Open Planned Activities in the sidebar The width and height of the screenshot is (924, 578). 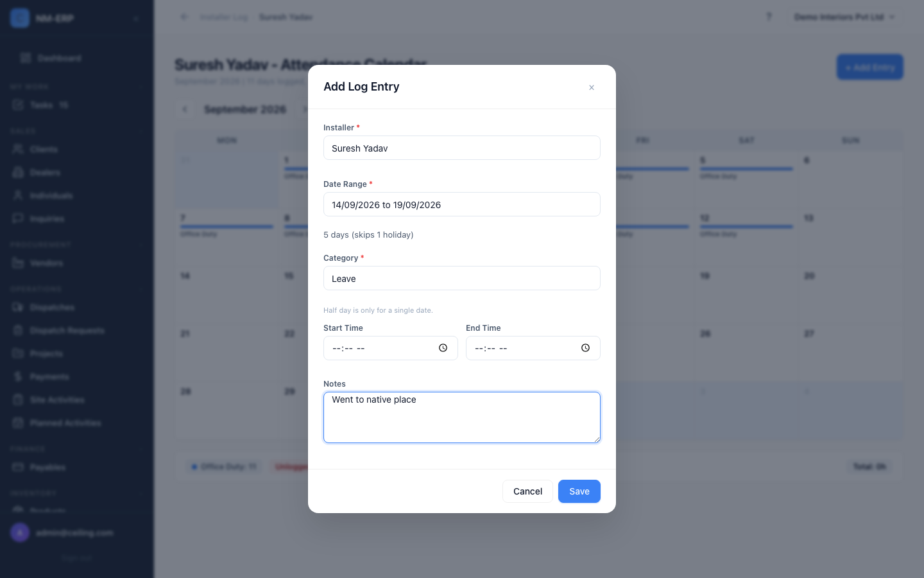(x=77, y=423)
